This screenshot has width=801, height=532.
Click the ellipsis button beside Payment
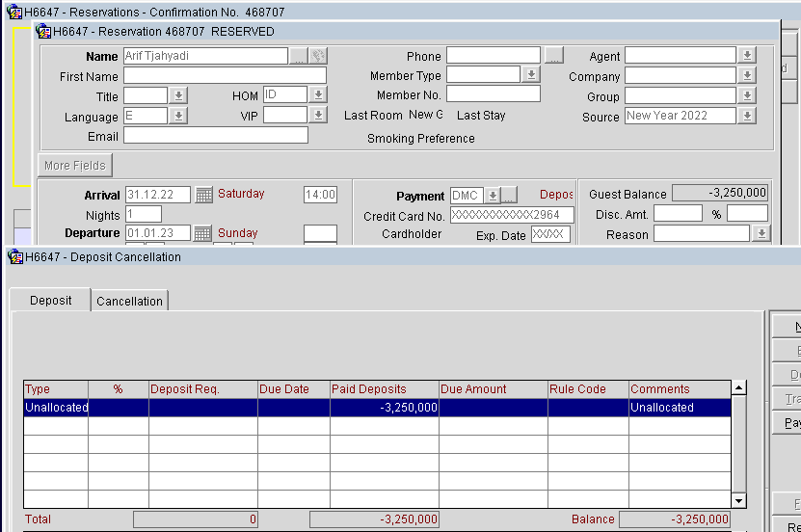click(x=509, y=195)
